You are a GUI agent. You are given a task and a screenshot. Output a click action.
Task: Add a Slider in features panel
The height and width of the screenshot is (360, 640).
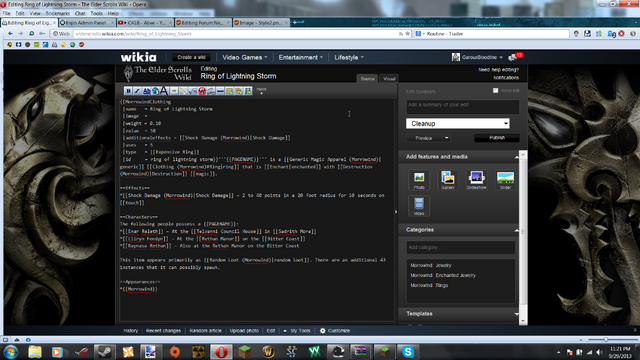click(x=505, y=180)
